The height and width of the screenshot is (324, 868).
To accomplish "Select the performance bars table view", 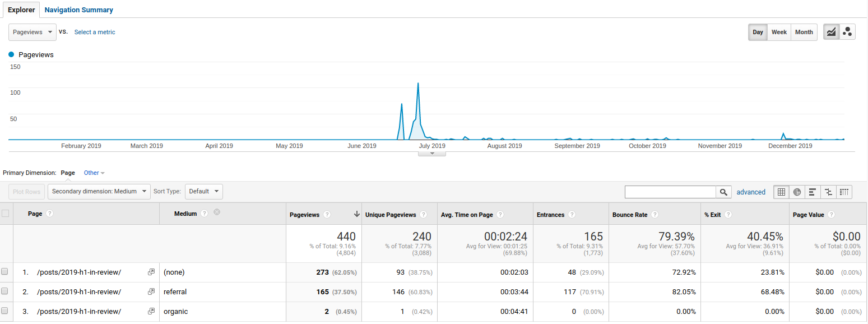I will [813, 192].
